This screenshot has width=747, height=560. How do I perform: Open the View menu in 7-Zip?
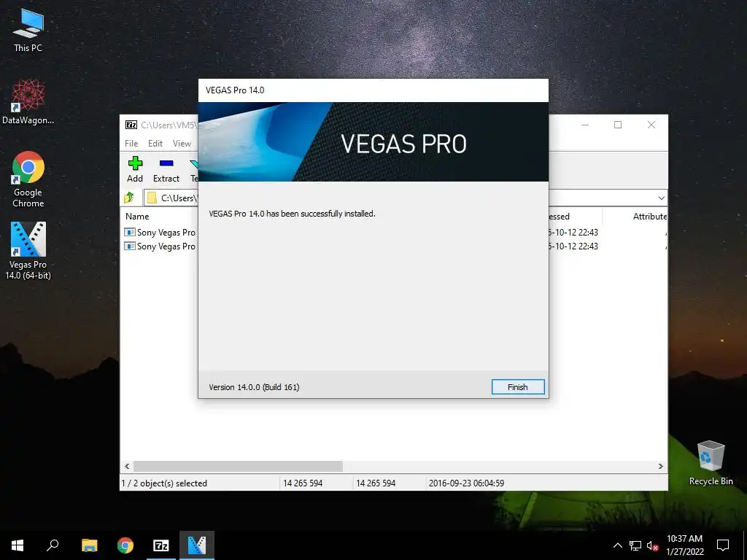(x=182, y=144)
